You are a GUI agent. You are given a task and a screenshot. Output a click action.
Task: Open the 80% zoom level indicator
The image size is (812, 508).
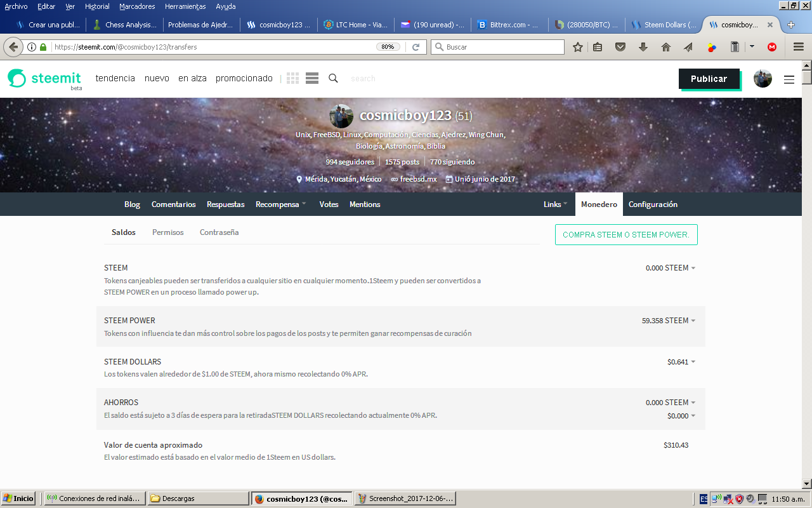point(387,47)
